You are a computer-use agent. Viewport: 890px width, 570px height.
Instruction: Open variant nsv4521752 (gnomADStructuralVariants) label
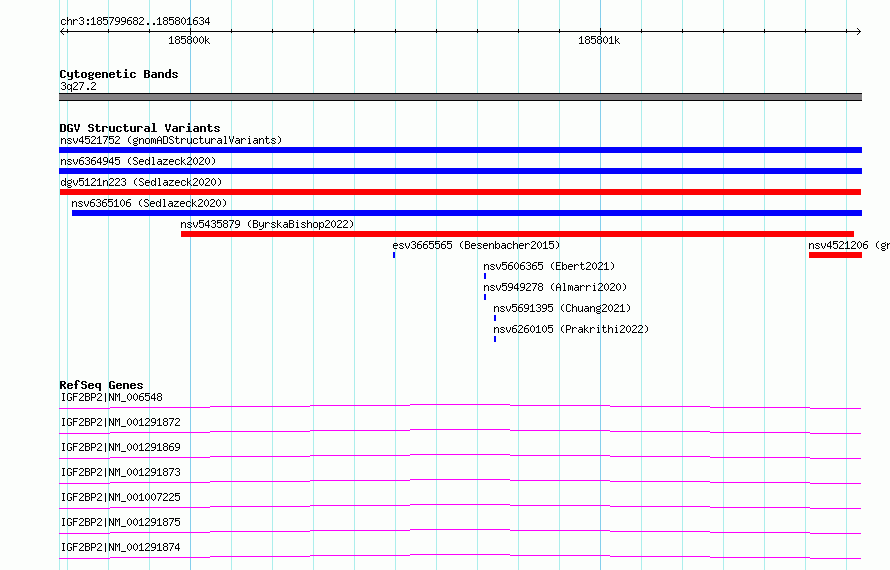click(x=171, y=140)
